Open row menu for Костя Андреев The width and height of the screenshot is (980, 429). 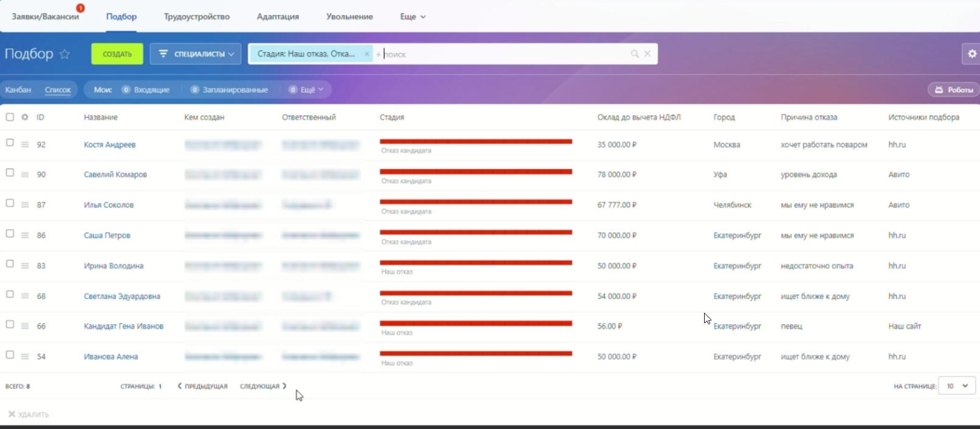pos(25,145)
